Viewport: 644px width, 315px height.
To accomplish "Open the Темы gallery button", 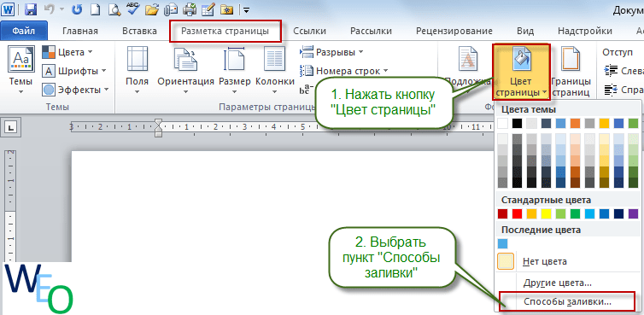I will point(21,70).
